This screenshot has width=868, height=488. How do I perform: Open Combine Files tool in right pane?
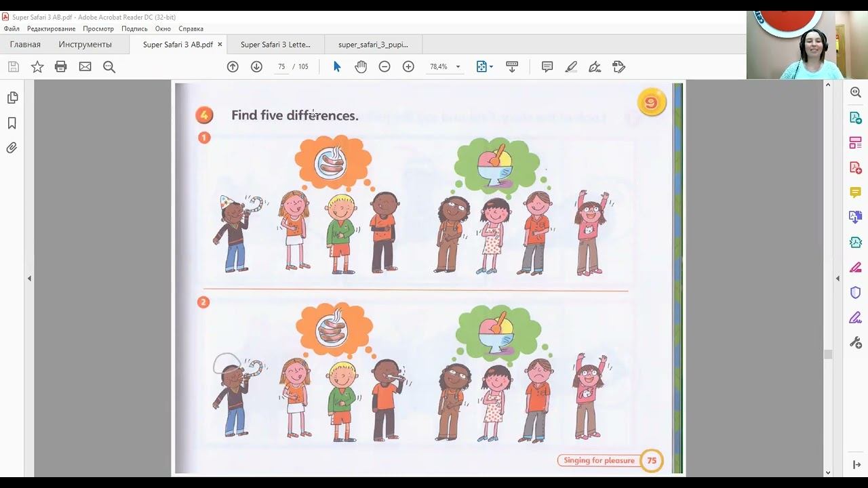pos(856,218)
